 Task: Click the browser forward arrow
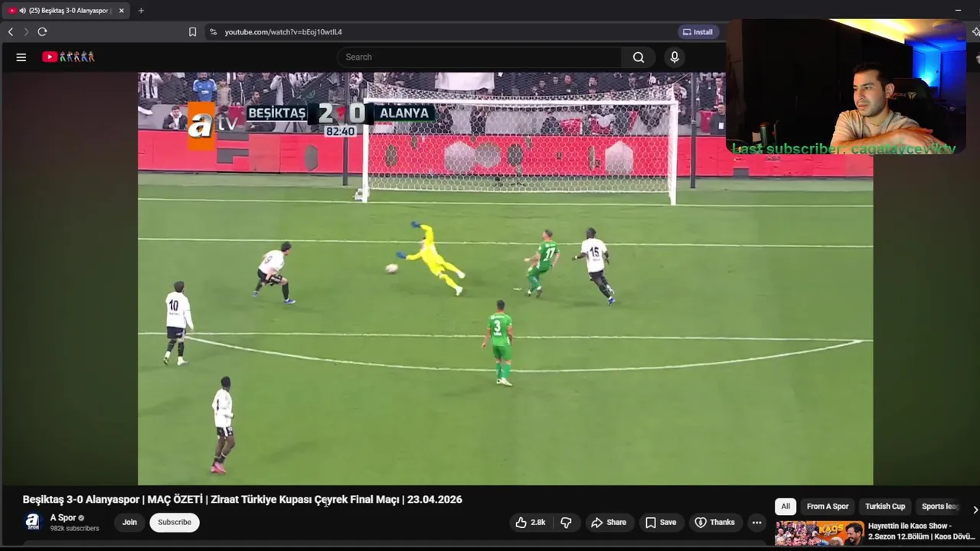26,32
